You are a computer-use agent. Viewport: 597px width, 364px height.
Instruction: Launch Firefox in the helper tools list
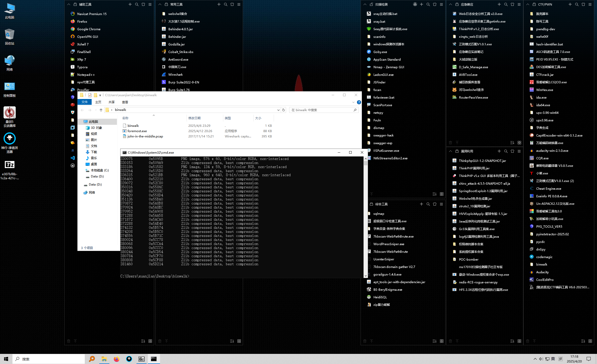(82, 22)
